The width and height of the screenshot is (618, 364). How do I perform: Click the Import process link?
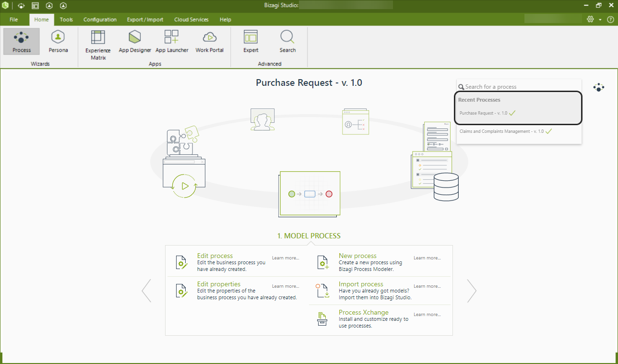click(361, 284)
